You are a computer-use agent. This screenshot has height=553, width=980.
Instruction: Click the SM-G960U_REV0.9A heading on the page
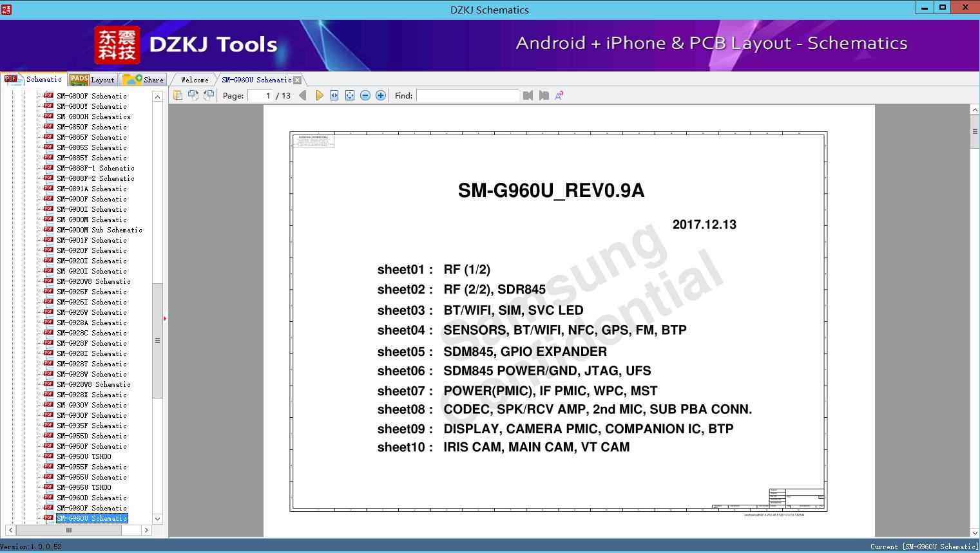[551, 191]
